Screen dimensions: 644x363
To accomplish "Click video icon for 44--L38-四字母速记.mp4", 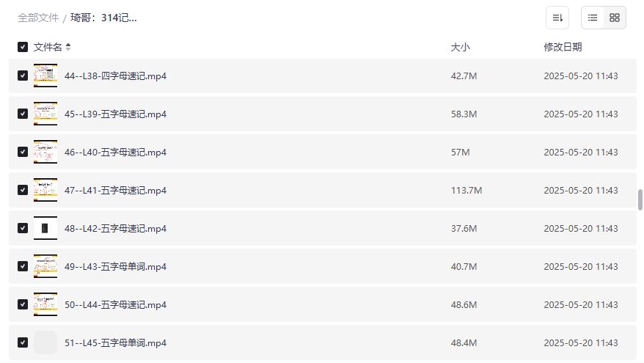I will pos(45,76).
